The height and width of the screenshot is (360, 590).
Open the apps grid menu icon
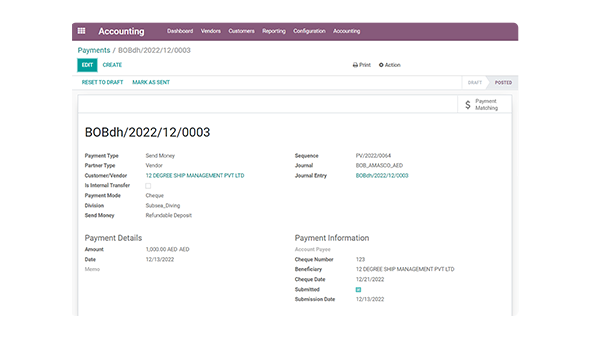tap(81, 31)
